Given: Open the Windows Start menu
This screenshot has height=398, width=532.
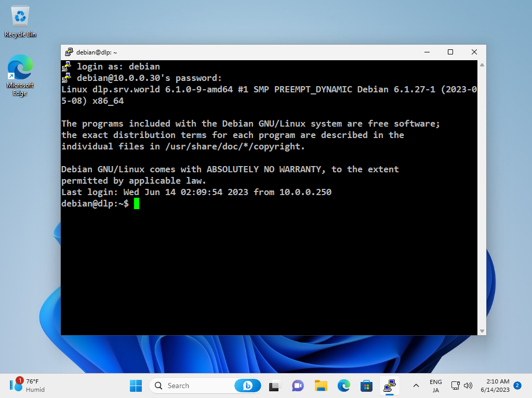Looking at the screenshot, I should tap(136, 386).
